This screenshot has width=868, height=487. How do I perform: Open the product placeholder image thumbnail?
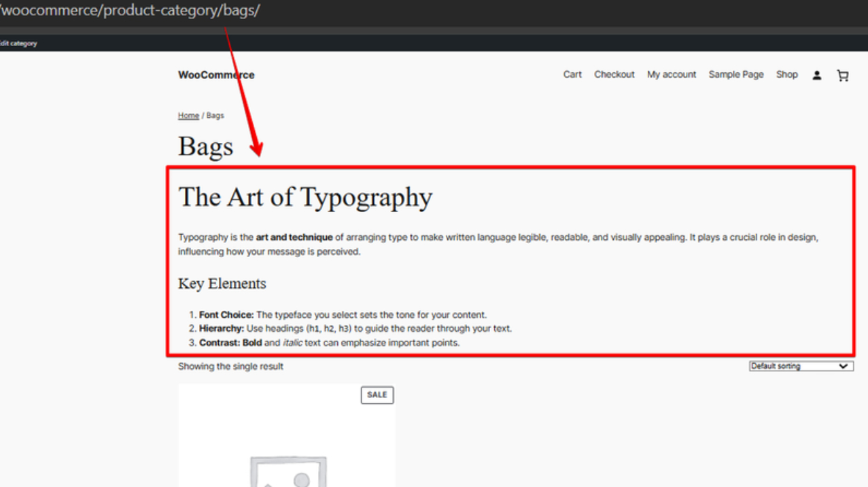[287, 435]
